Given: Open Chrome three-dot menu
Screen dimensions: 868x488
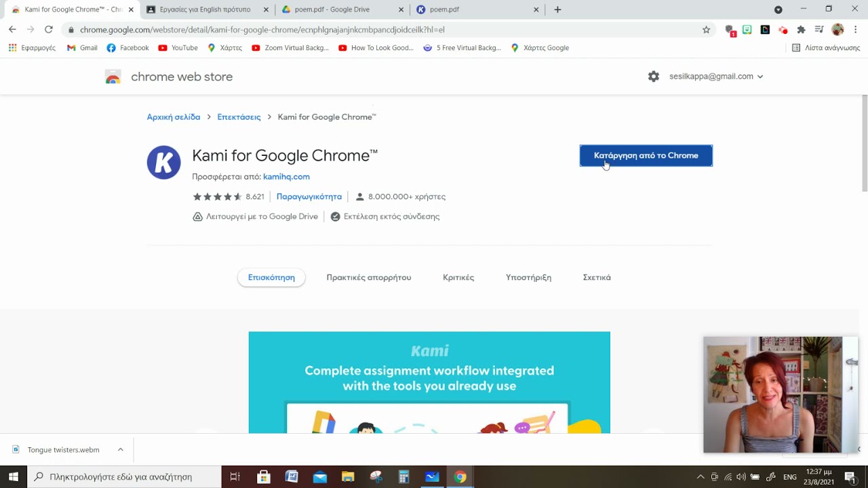Looking at the screenshot, I should 856,30.
